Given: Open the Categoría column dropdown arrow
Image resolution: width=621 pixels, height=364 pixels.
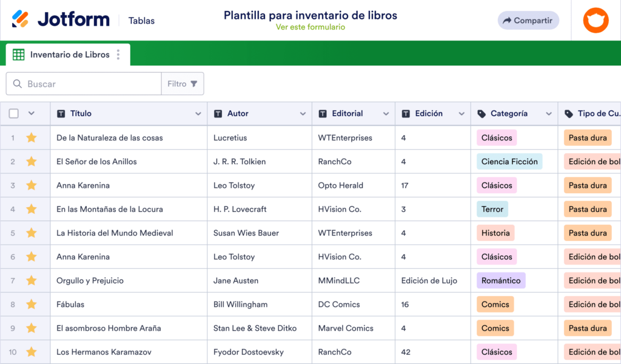Looking at the screenshot, I should [x=549, y=114].
